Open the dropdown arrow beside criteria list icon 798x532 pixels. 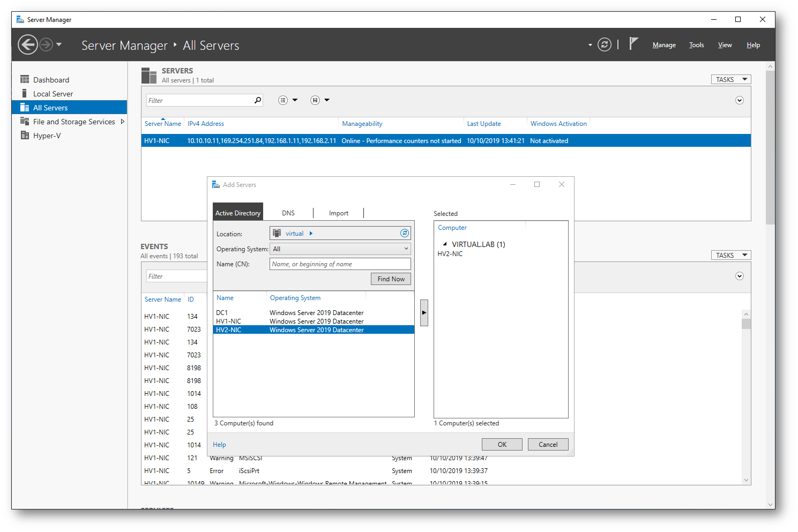[x=295, y=100]
